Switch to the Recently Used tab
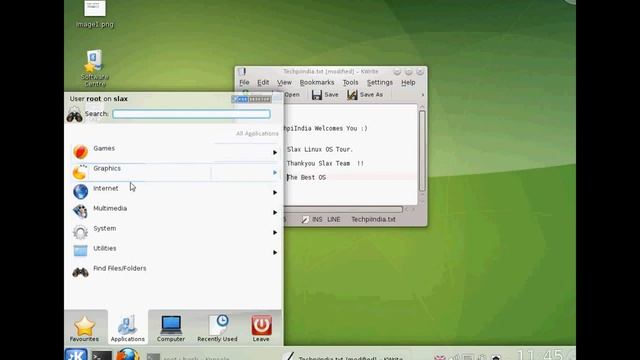Viewport: 640px width, 360px height. pyautogui.click(x=217, y=328)
